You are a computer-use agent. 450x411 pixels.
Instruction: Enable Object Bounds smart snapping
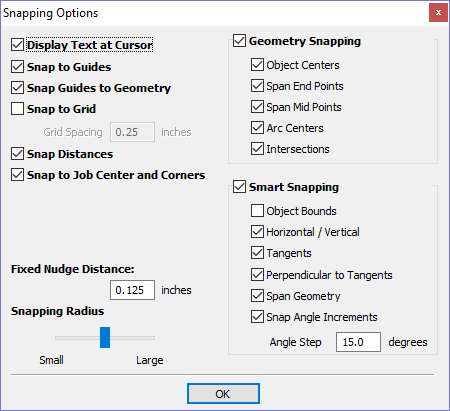(257, 211)
